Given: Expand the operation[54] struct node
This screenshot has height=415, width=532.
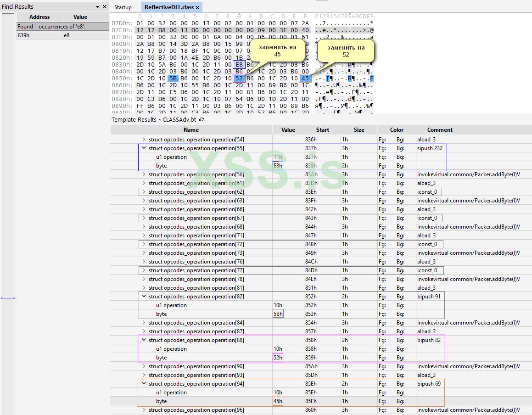Looking at the screenshot, I should tap(144, 140).
